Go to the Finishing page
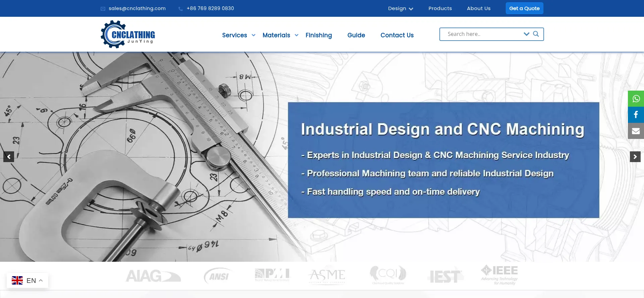This screenshot has width=644, height=298. (x=319, y=35)
